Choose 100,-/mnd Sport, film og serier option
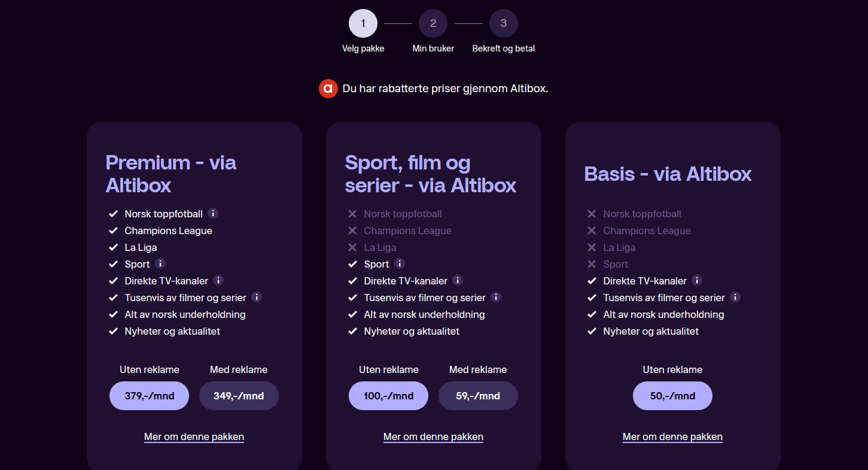This screenshot has width=868, height=470. pos(388,396)
